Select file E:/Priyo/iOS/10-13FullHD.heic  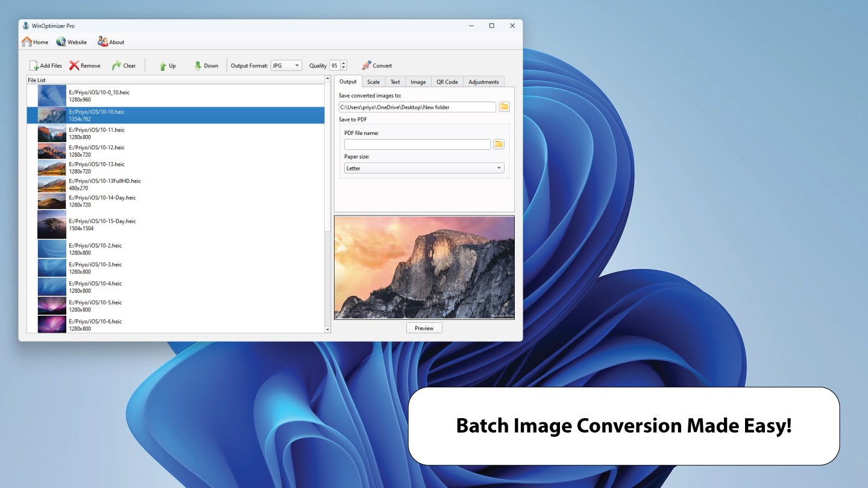(x=175, y=184)
